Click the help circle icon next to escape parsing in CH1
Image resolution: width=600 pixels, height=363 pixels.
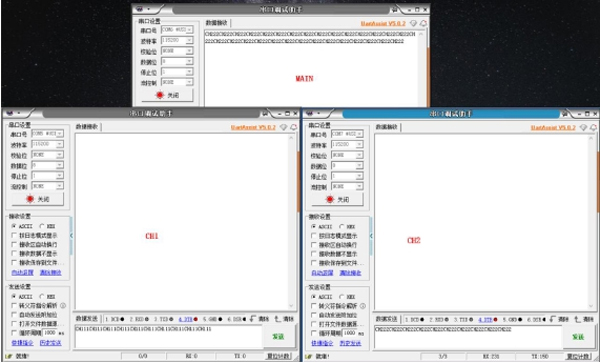(63, 306)
